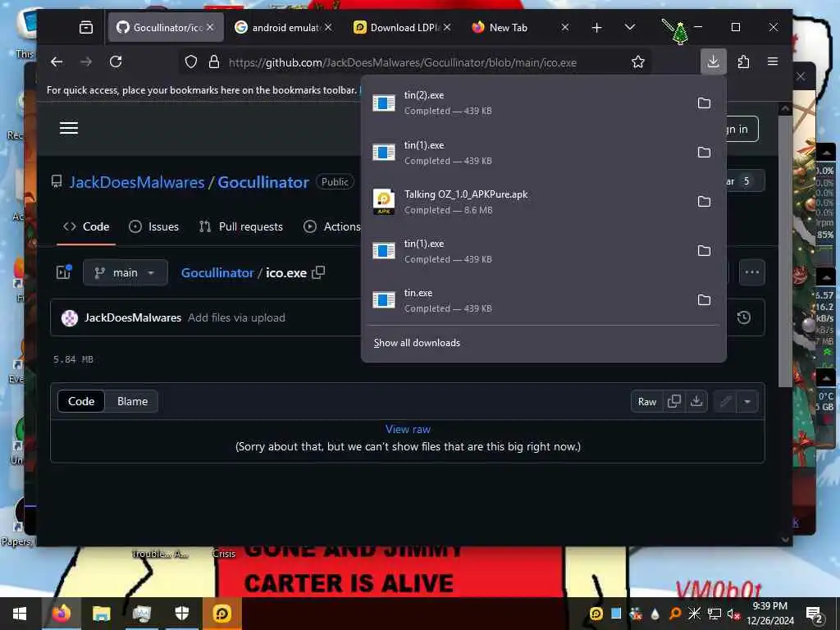Switch to the Actions tab
The height and width of the screenshot is (630, 840).
point(332,226)
